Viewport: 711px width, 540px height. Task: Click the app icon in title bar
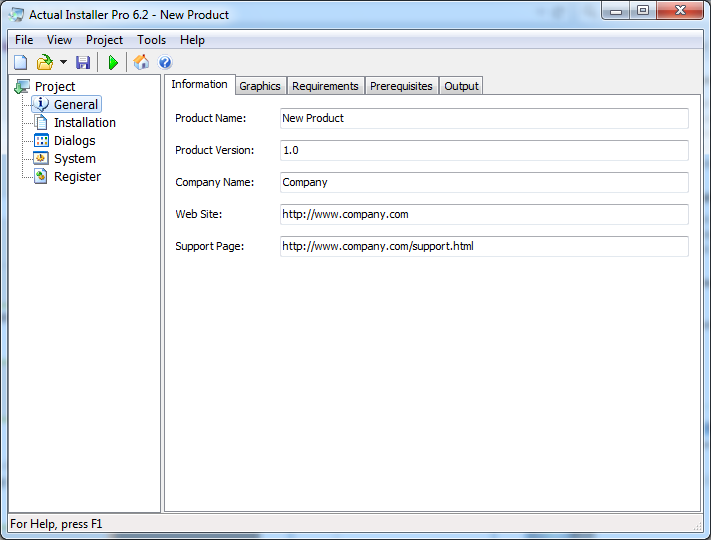click(x=16, y=15)
